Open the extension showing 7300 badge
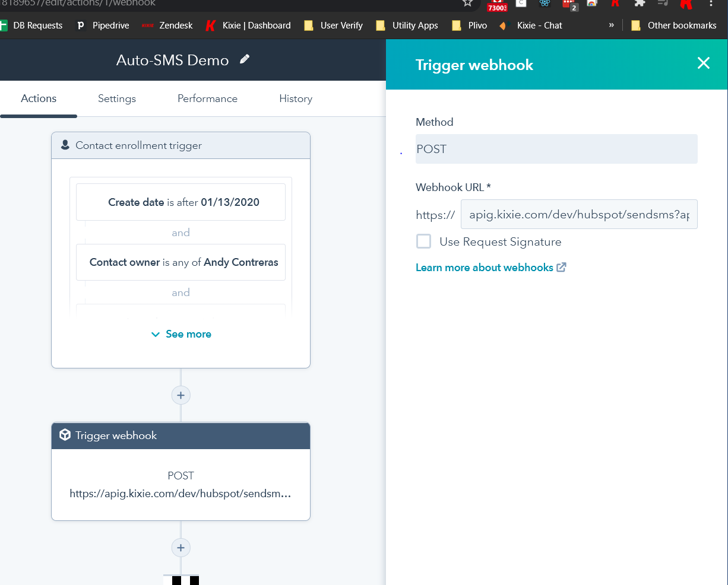The height and width of the screenshot is (585, 728). click(497, 5)
